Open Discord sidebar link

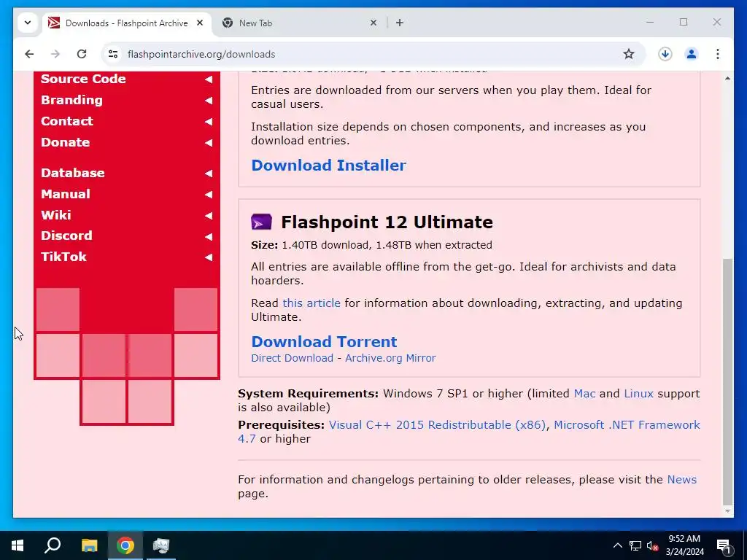tap(66, 236)
